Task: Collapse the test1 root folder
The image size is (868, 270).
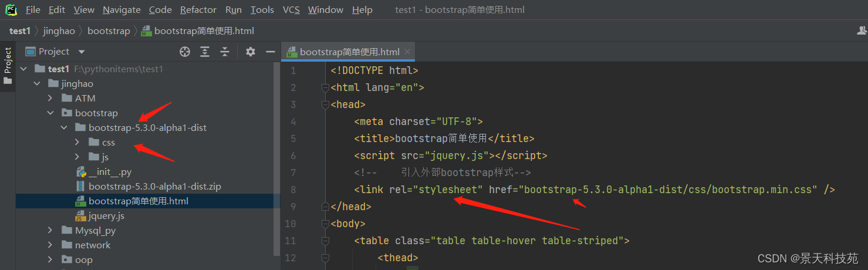Action: point(23,69)
